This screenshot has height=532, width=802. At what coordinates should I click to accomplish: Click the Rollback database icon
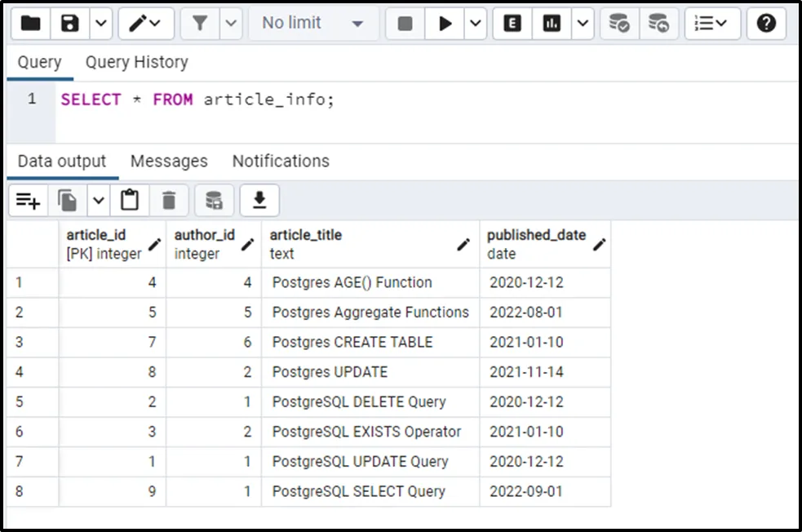(658, 24)
